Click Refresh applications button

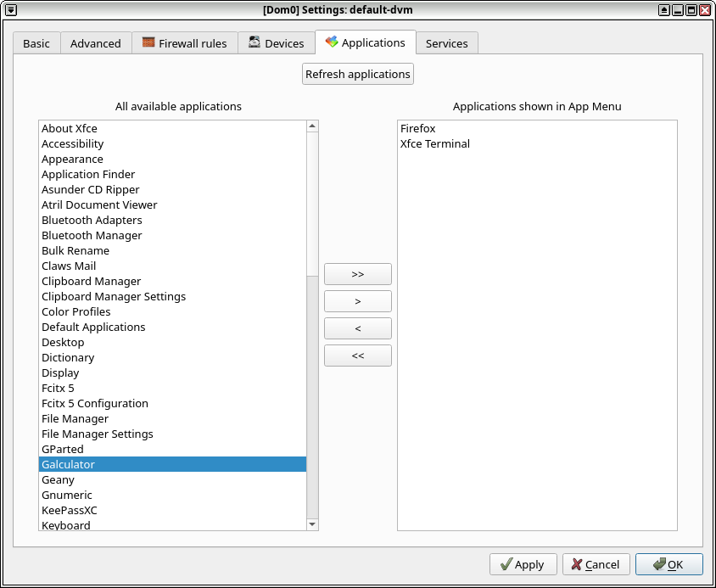[358, 74]
